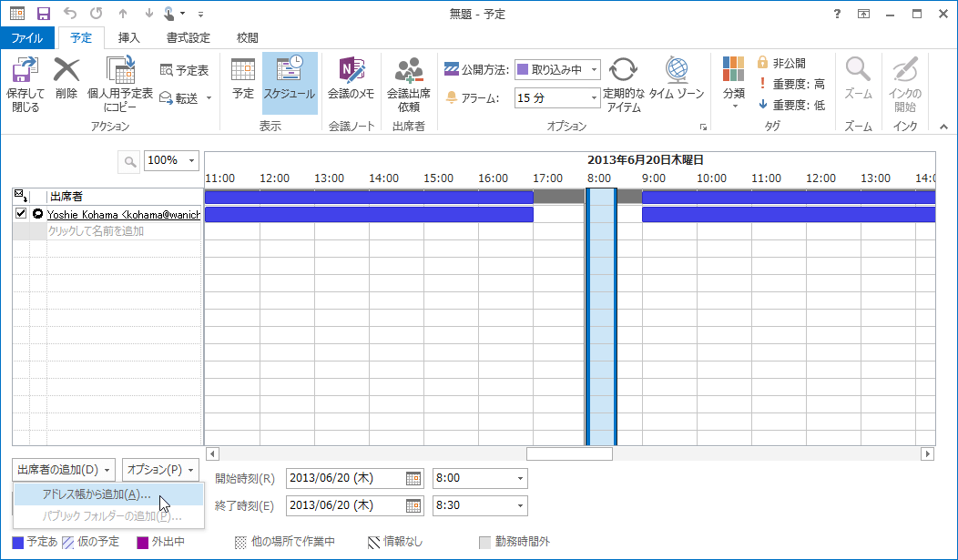Click scrollbar right arrow
The image size is (958, 560).
pos(928,453)
